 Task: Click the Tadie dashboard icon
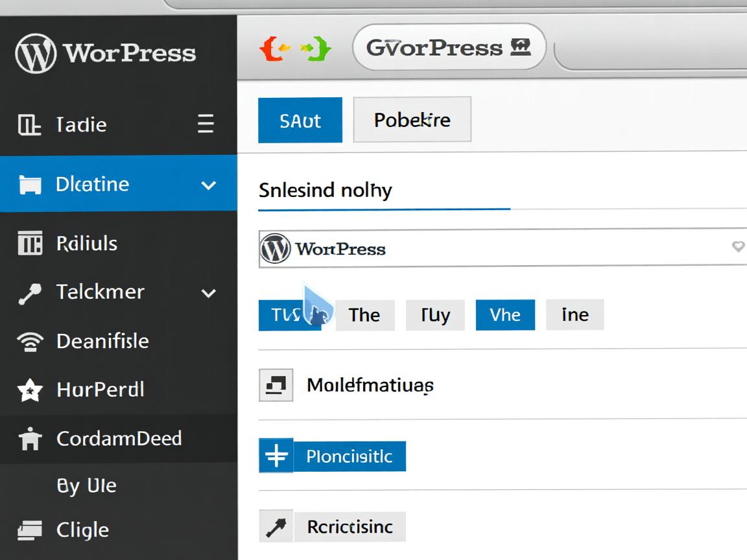tap(29, 124)
